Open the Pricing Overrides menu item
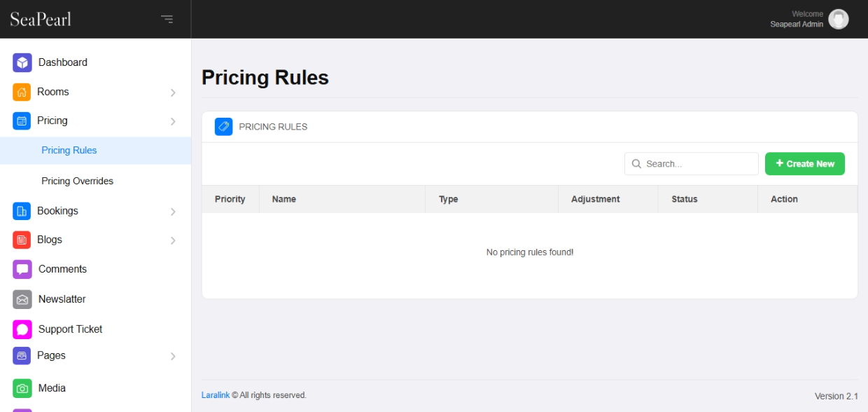Screen dimensions: 868x412 click(x=77, y=181)
